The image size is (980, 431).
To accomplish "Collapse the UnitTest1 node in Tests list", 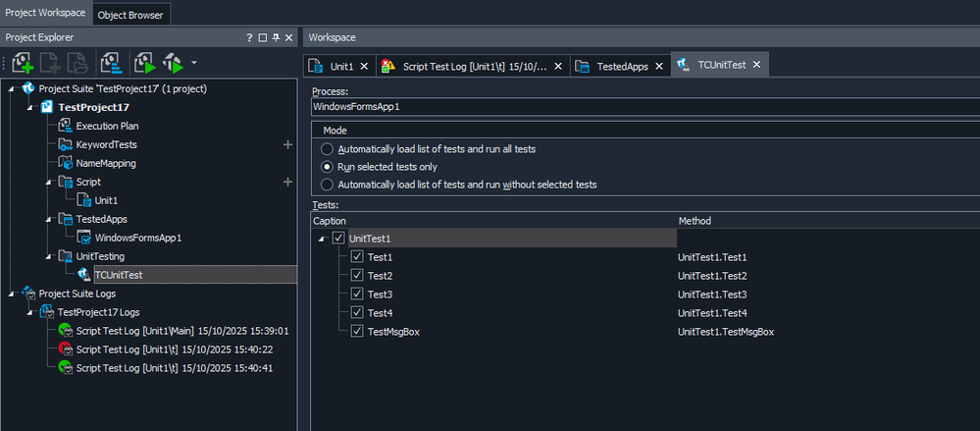I will coord(321,239).
